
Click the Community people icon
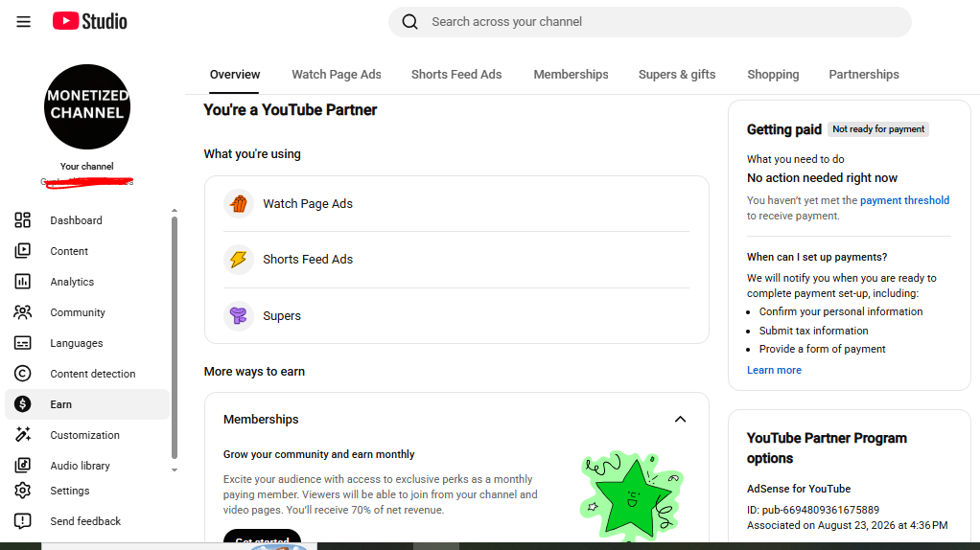coord(22,312)
